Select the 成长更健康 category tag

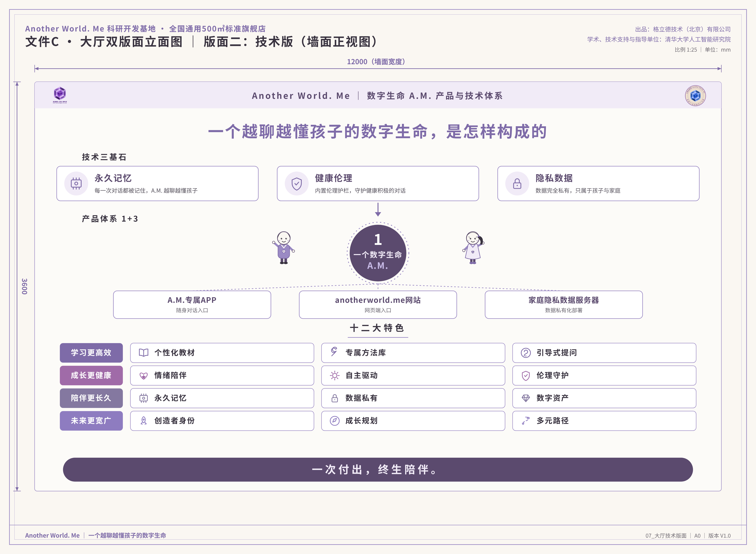(x=91, y=375)
